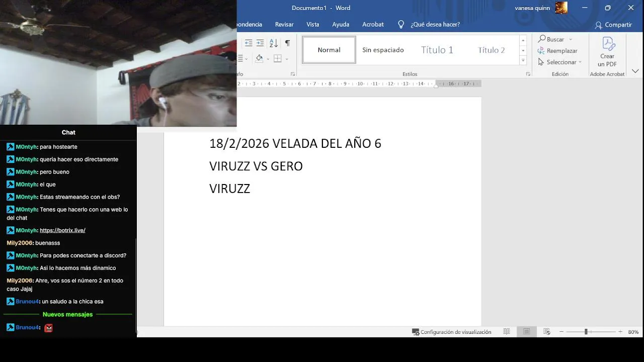Viewport: 644px width, 362px height.
Task: Open the shading color dropdown arrow
Action: 268,59
